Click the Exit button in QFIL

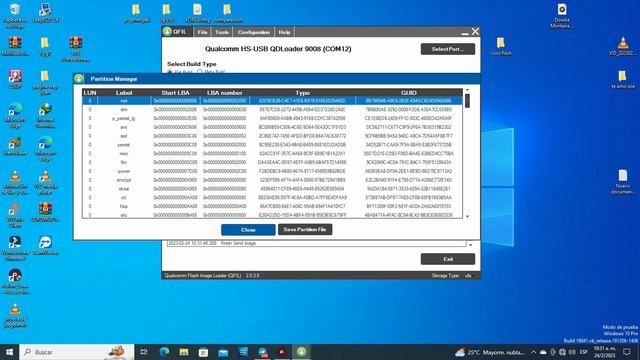(448, 259)
